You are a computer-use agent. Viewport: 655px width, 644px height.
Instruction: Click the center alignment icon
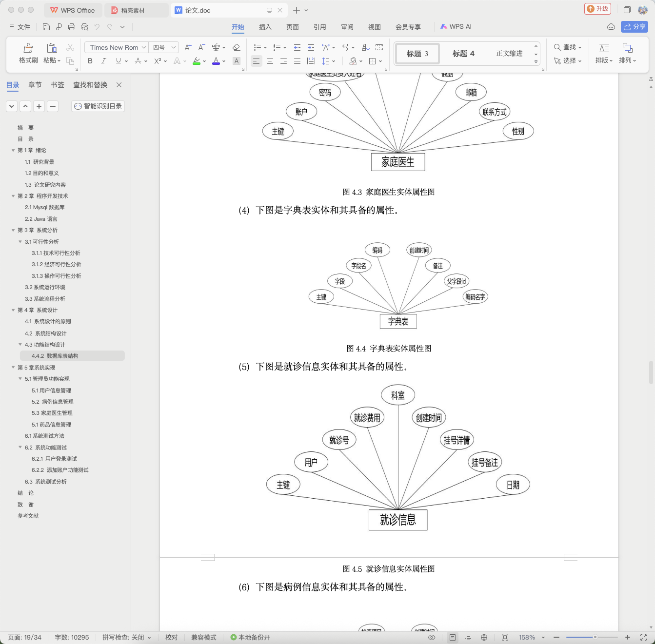(270, 61)
